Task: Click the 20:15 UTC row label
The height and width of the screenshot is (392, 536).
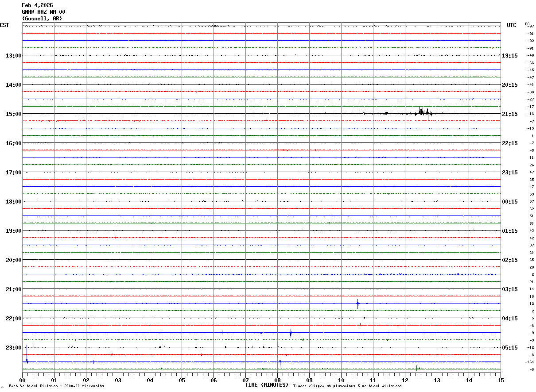Action: click(510, 85)
